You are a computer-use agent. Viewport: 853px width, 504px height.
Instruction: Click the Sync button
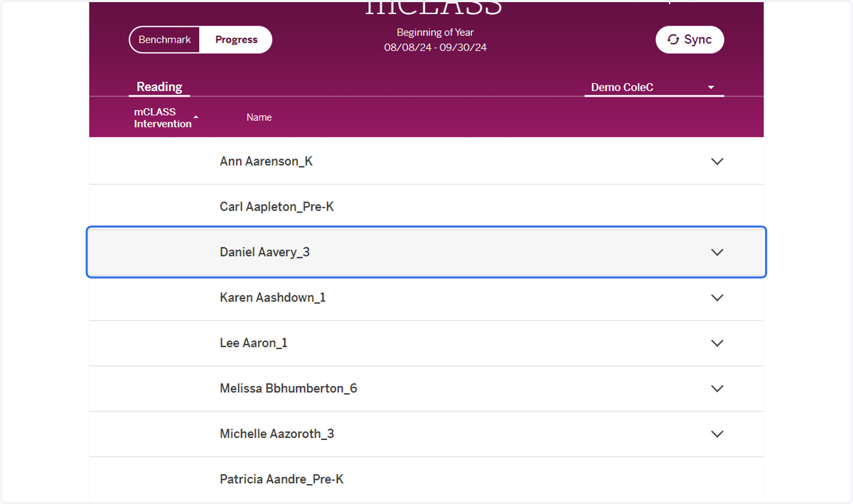[690, 40]
